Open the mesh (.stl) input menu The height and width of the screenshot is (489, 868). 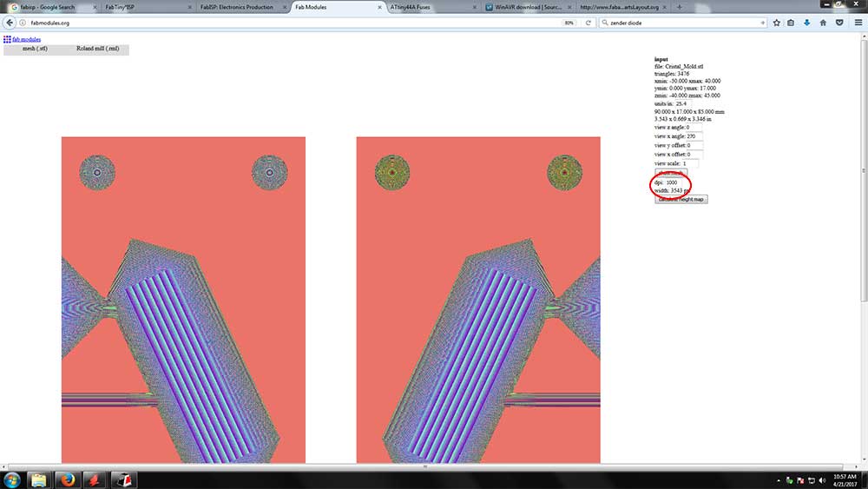click(35, 49)
